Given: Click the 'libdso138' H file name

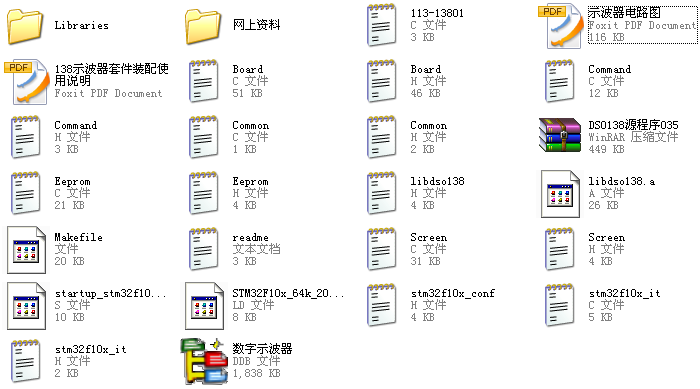Looking at the screenshot, I should click(438, 181).
